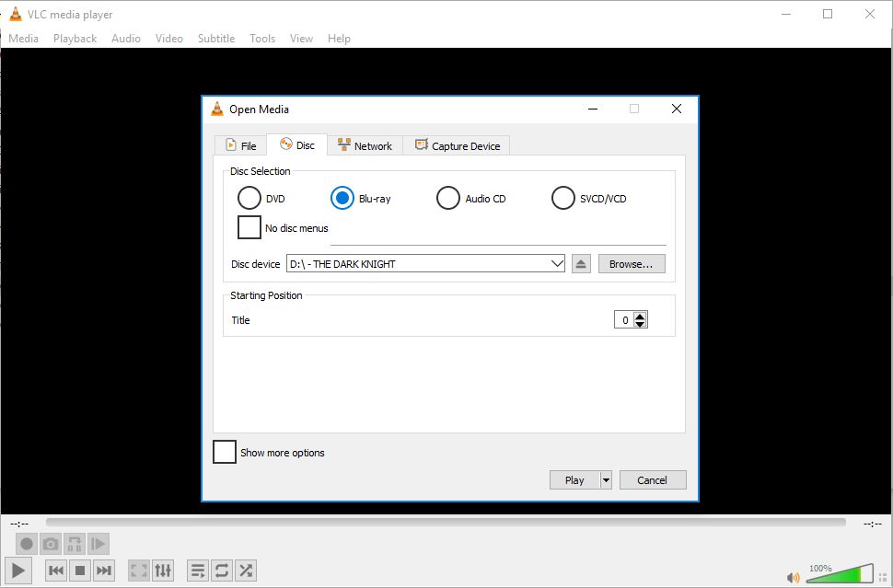The width and height of the screenshot is (893, 588).
Task: Choose the Audio CD disc type
Action: [448, 198]
